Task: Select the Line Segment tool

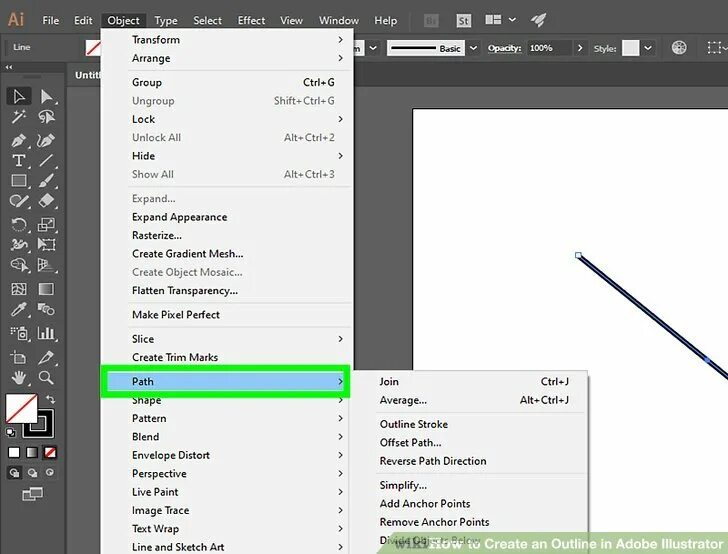Action: pos(46,161)
